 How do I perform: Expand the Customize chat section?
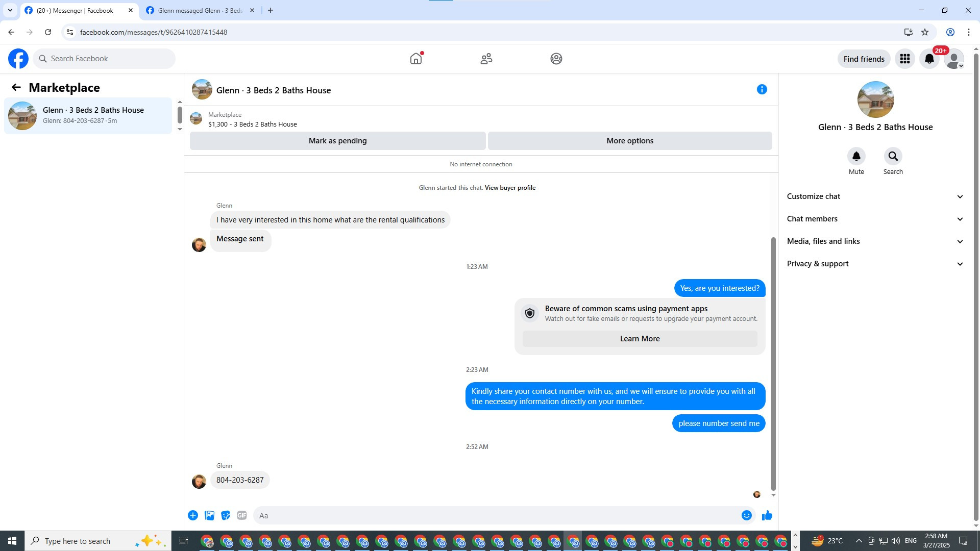[875, 196]
